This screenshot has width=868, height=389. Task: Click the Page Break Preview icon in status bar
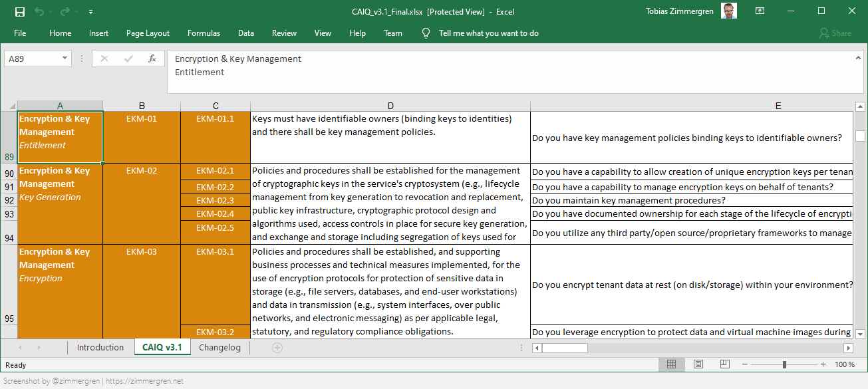(x=724, y=364)
